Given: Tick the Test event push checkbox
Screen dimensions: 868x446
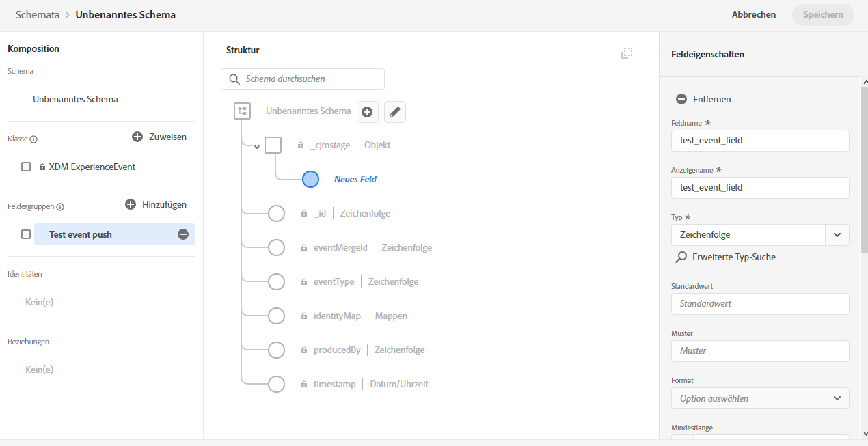Looking at the screenshot, I should point(26,234).
